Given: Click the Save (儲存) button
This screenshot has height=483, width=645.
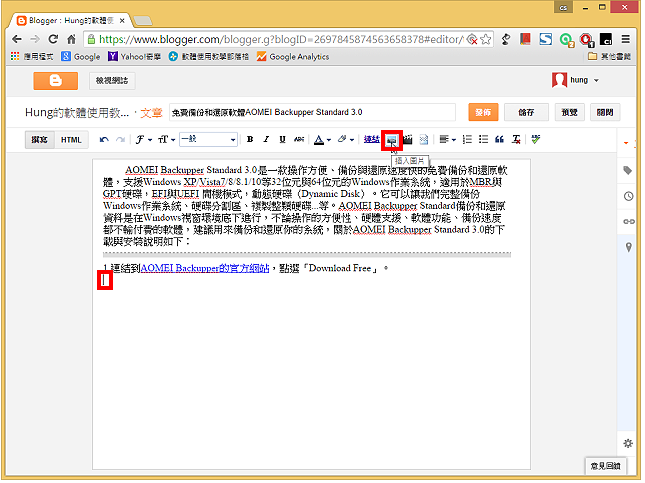Looking at the screenshot, I should (x=526, y=112).
